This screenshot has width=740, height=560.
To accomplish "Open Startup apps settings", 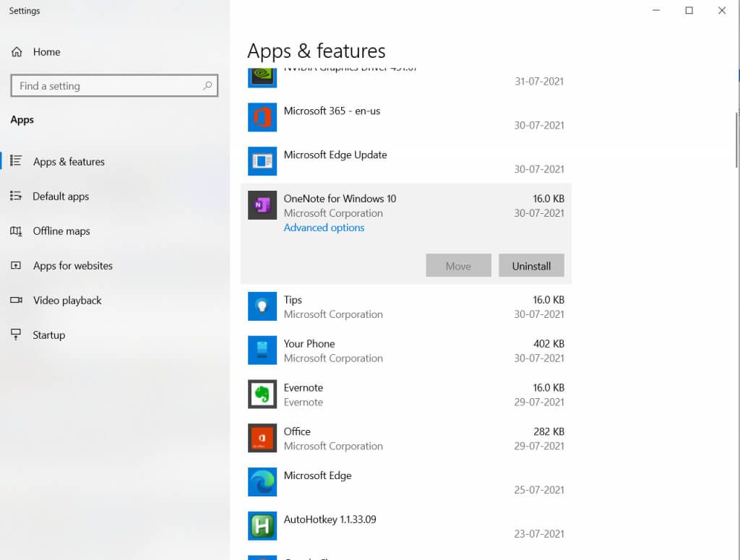I will [48, 335].
